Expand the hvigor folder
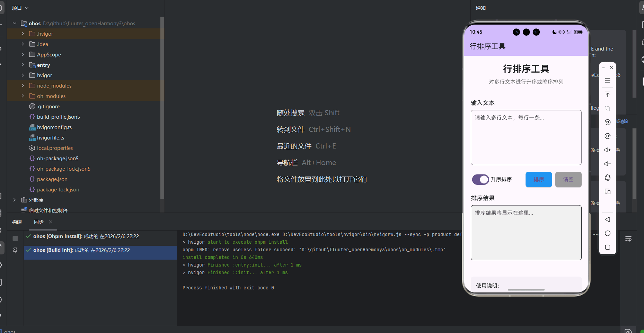The width and height of the screenshot is (644, 333). tap(23, 75)
